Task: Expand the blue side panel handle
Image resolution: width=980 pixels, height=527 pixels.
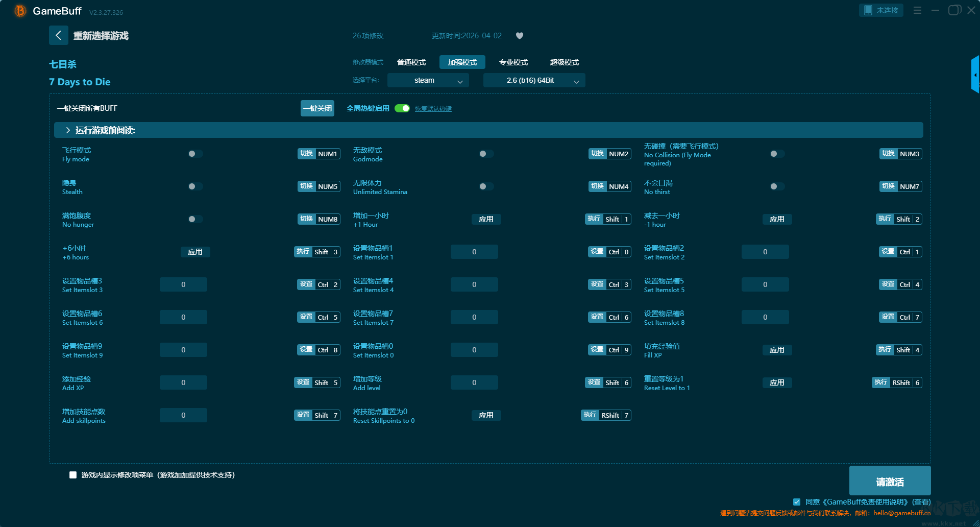Action: 975,75
